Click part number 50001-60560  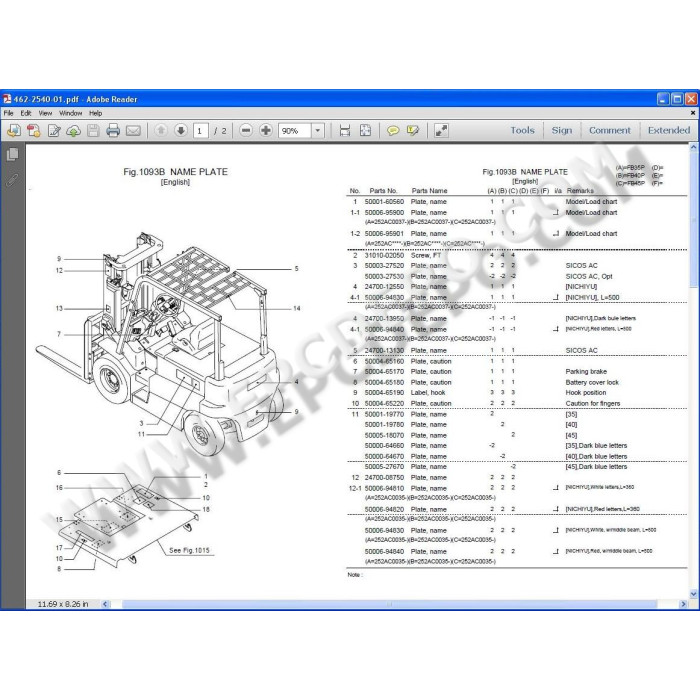pyautogui.click(x=384, y=202)
